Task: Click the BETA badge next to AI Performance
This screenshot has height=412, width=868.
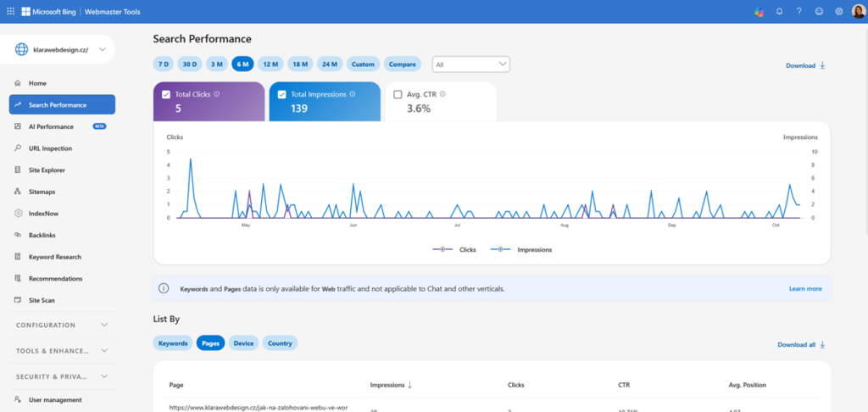Action: pos(100,126)
